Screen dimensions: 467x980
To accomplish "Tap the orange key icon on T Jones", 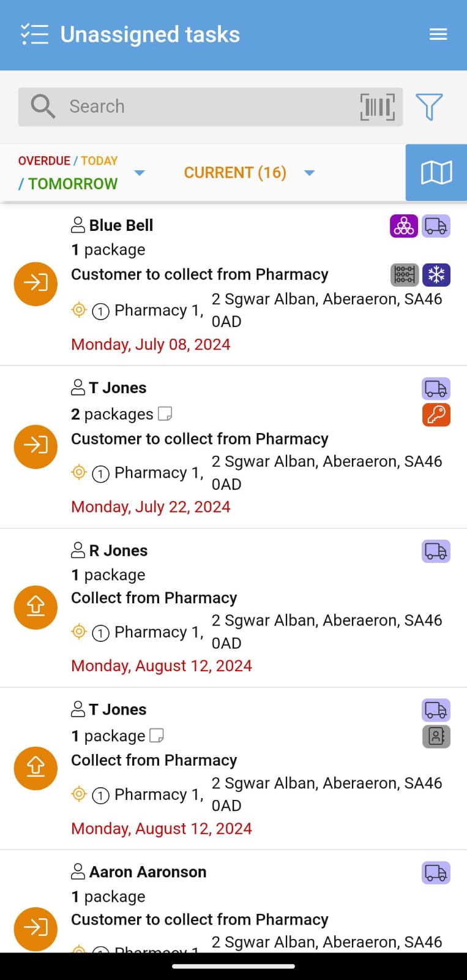I will pos(436,415).
